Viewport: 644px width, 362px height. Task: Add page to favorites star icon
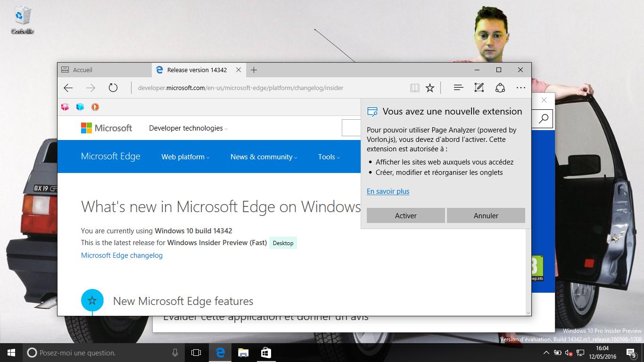click(430, 88)
